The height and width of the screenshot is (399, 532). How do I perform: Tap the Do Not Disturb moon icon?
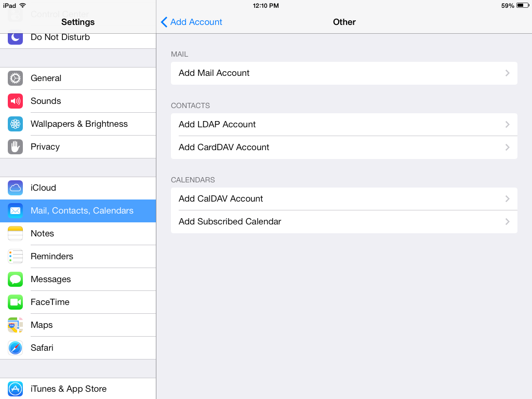(15, 37)
